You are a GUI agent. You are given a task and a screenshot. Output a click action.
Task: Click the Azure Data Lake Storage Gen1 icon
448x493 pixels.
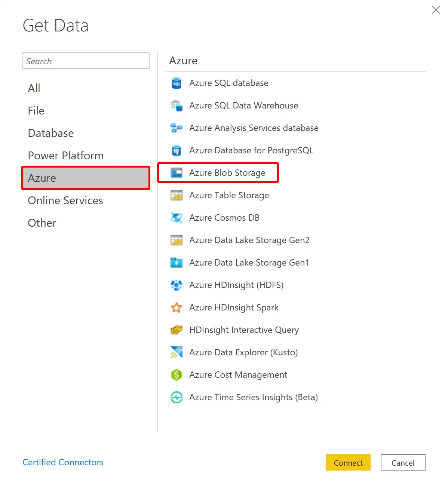click(x=176, y=263)
